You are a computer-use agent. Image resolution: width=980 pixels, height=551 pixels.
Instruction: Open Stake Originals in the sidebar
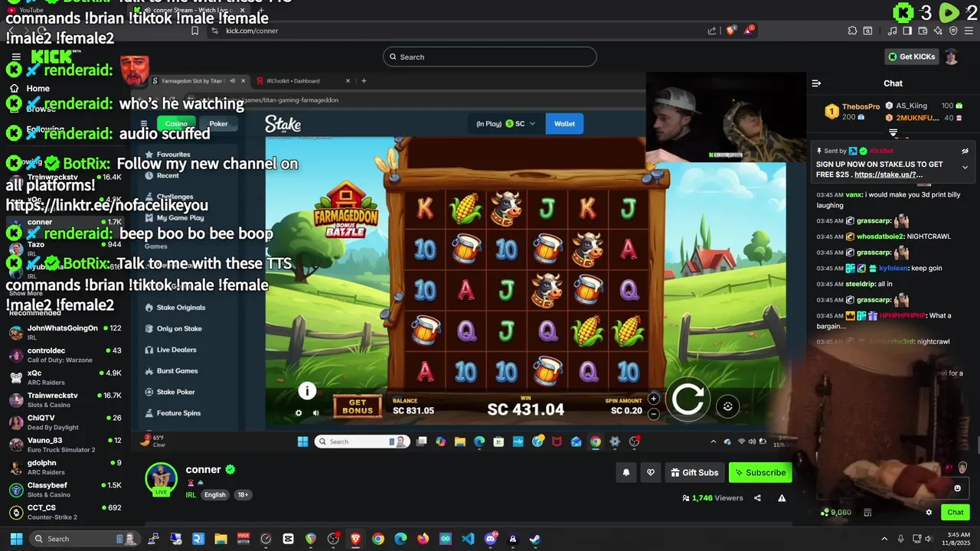click(x=181, y=308)
